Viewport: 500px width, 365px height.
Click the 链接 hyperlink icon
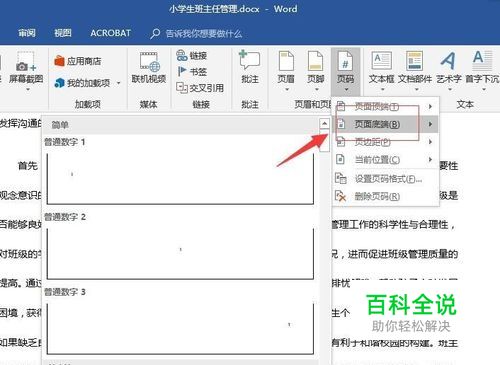[181, 55]
